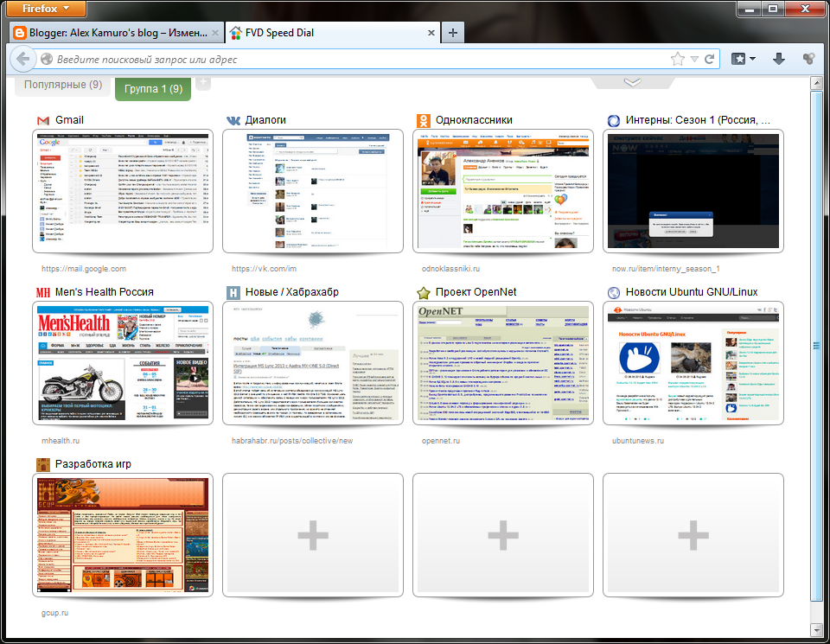Click the now.ru/item/interny_season_1 URL text
830x644 pixels.
(x=666, y=269)
